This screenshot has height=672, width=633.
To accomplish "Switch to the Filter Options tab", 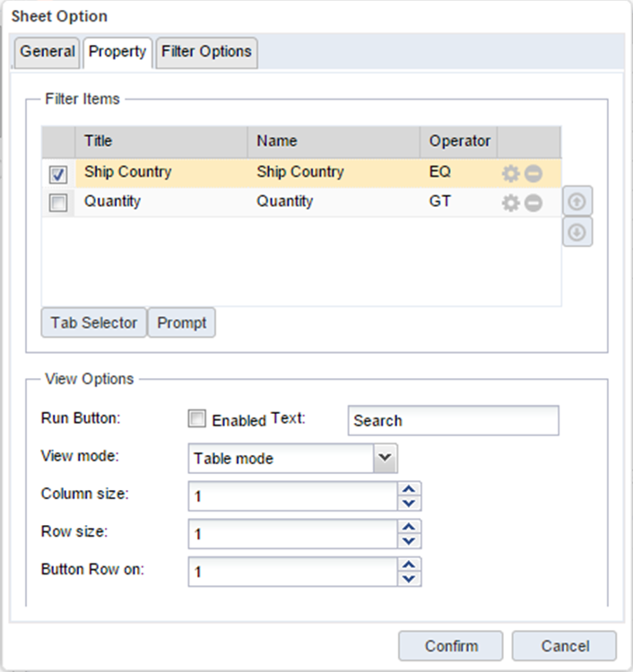I will click(206, 52).
